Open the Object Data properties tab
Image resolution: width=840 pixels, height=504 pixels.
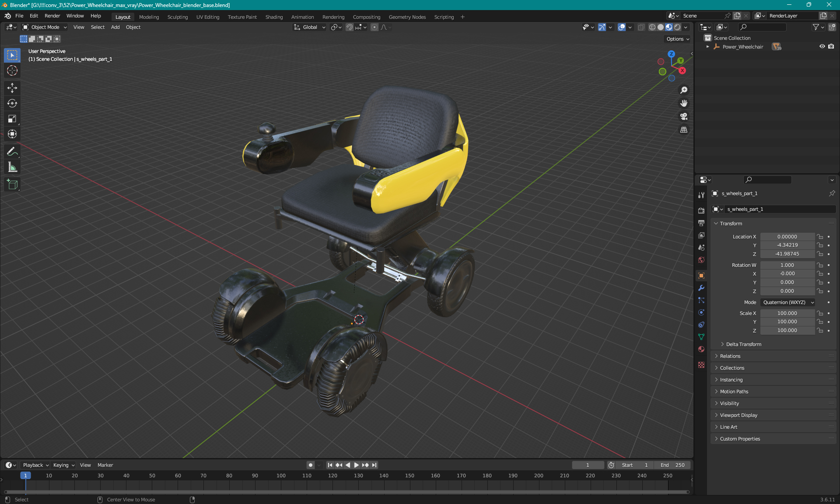[701, 337]
